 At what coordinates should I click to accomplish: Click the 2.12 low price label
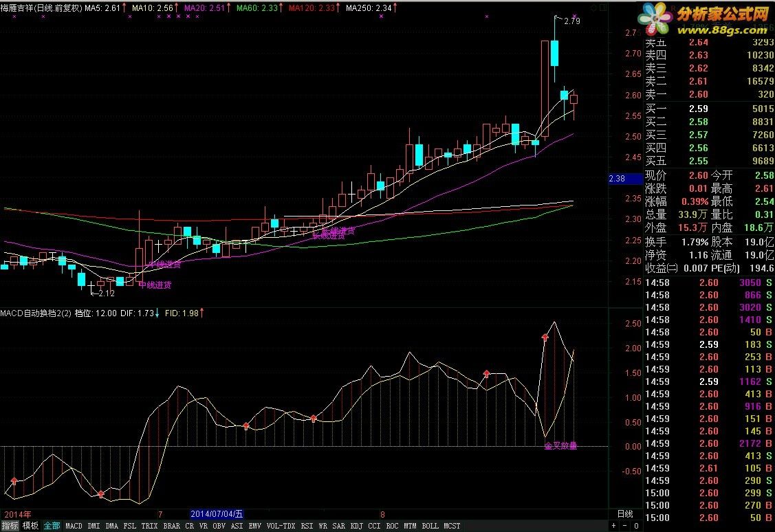(x=107, y=293)
